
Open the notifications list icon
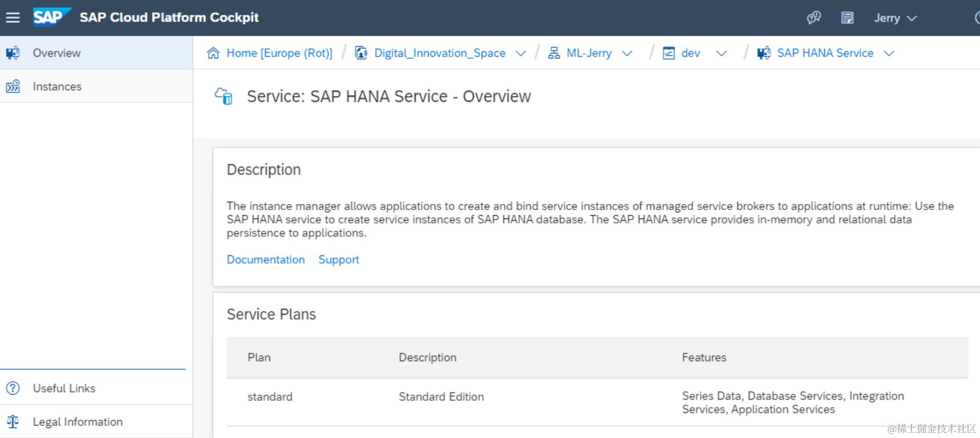(x=847, y=18)
